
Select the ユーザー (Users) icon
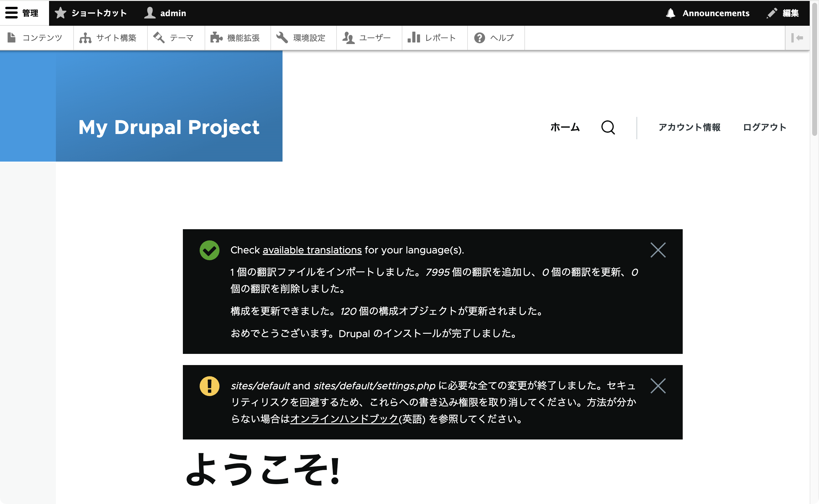(x=348, y=37)
